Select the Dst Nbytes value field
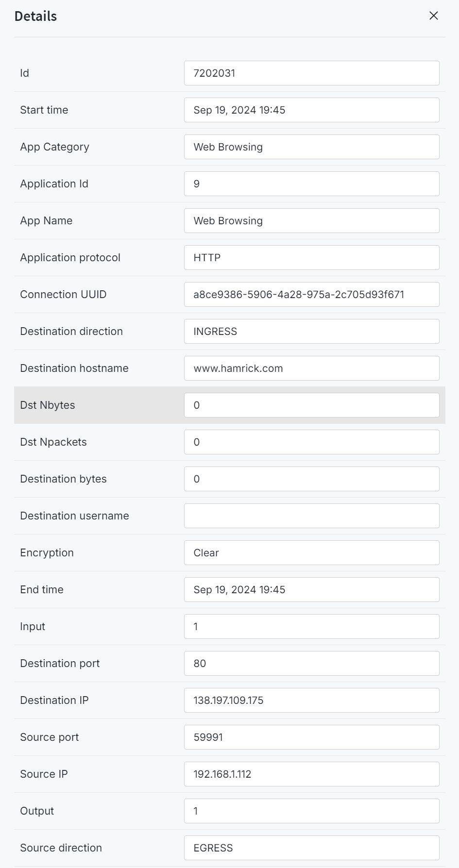 tap(312, 405)
